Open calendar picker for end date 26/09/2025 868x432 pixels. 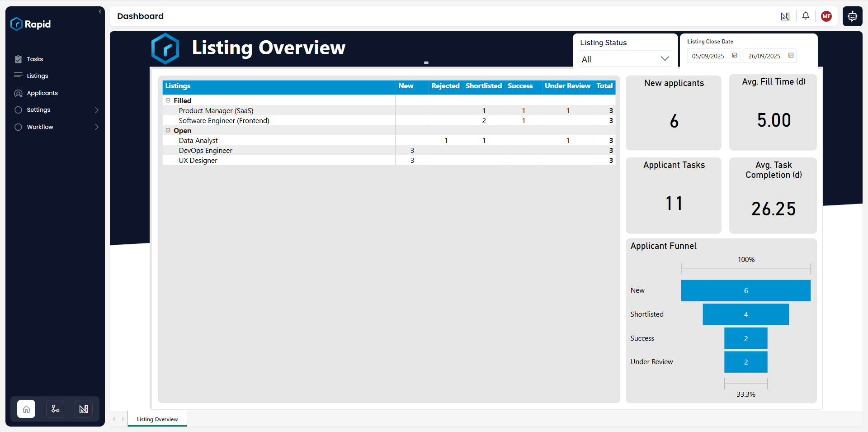click(791, 56)
